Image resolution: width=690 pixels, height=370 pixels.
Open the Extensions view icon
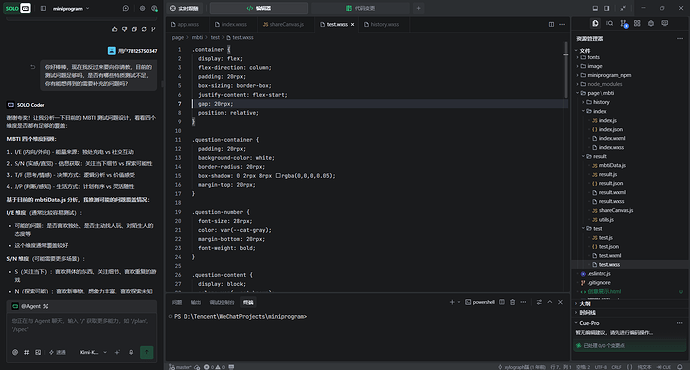click(637, 23)
